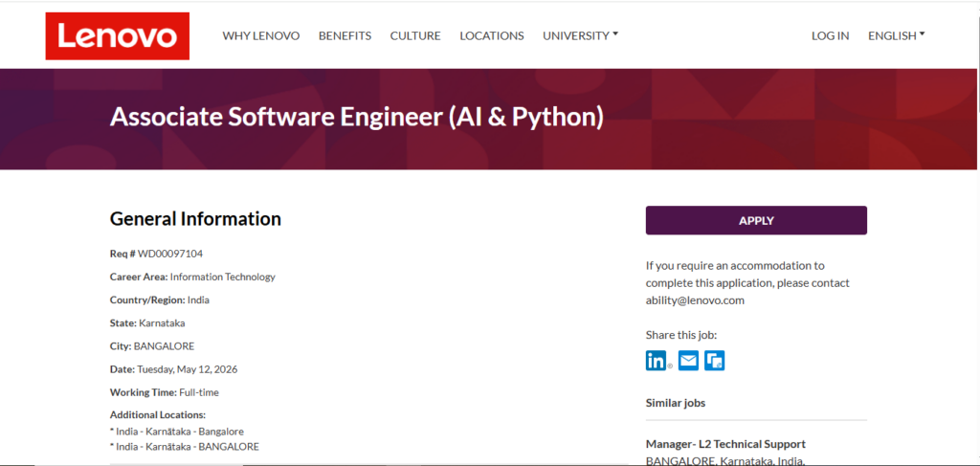Click ability@lenovo.com email text
This screenshot has width=980, height=466.
(x=695, y=300)
